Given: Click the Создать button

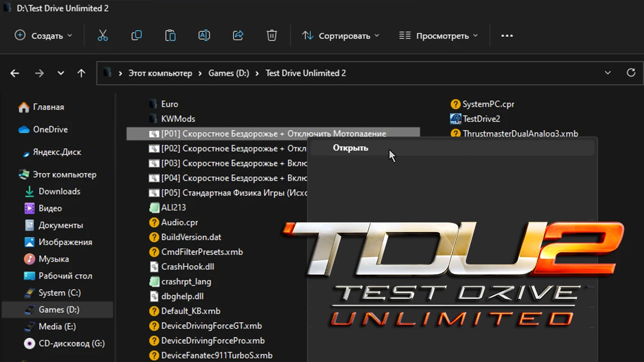Looking at the screenshot, I should 43,35.
